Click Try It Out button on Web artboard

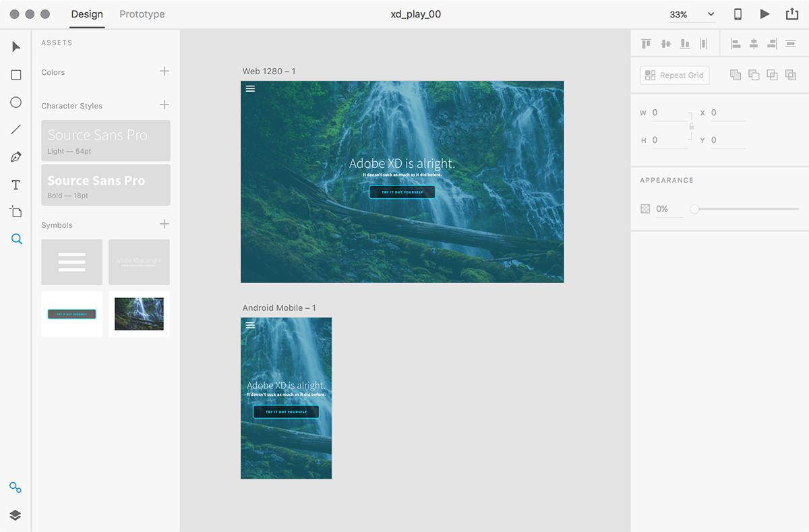pyautogui.click(x=402, y=192)
